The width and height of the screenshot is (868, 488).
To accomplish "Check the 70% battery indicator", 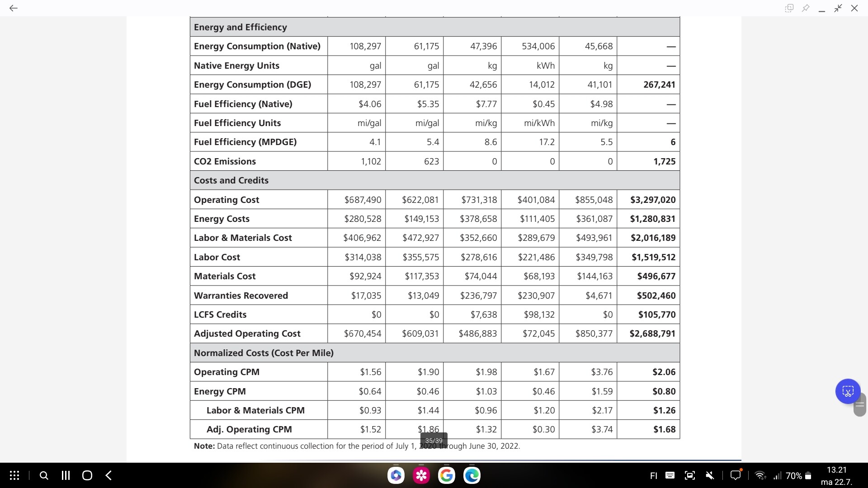I will tap(798, 476).
